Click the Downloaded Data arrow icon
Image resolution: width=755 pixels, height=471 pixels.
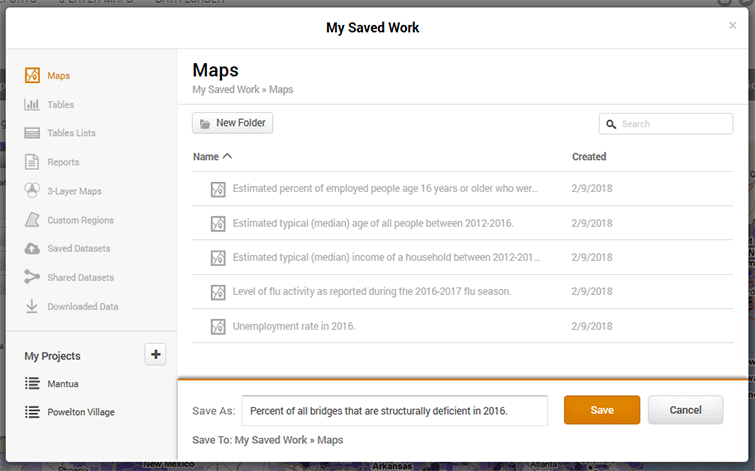[x=32, y=306]
